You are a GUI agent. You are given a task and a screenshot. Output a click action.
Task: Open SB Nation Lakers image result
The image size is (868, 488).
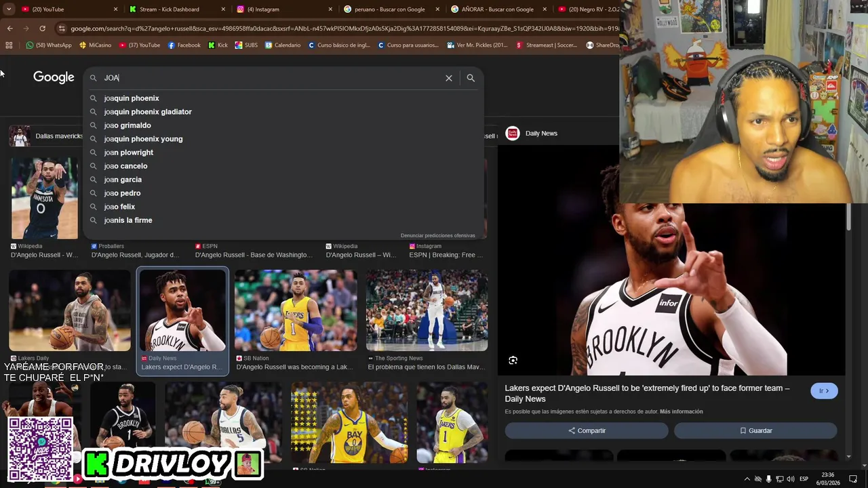click(296, 310)
